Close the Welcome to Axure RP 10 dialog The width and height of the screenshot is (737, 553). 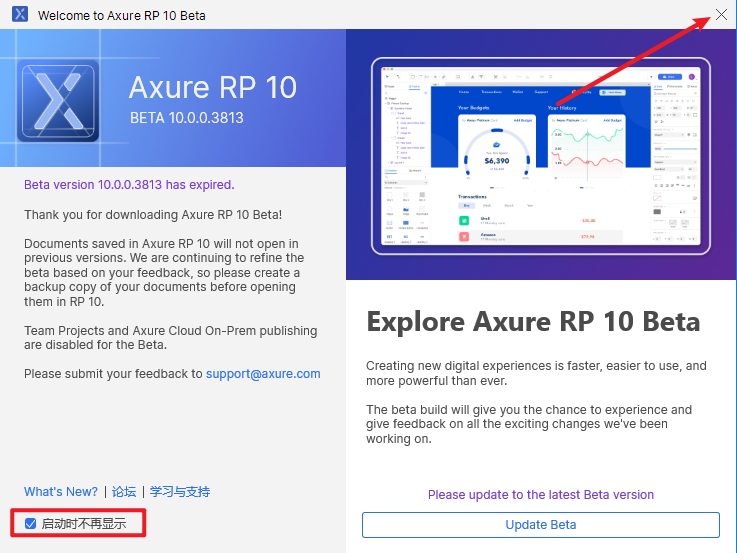[x=721, y=15]
